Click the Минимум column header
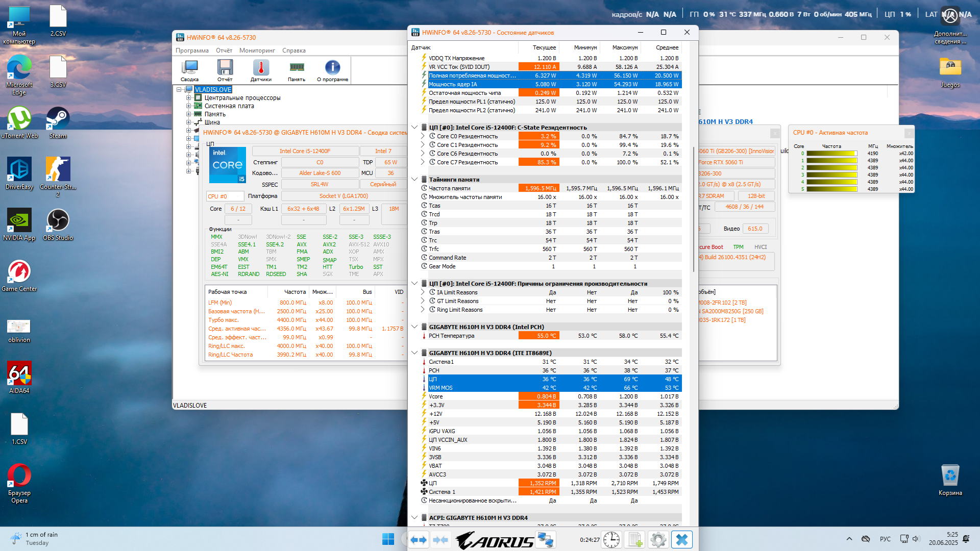 point(580,47)
